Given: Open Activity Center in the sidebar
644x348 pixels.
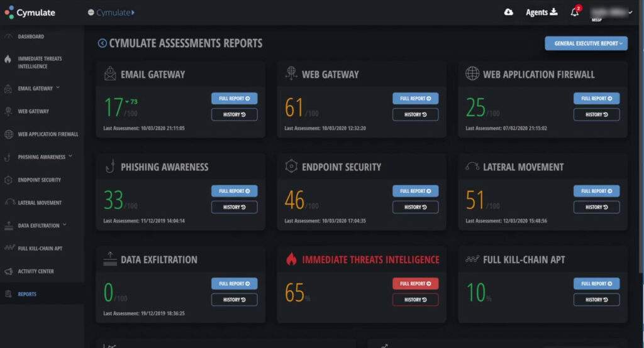Looking at the screenshot, I should click(x=36, y=271).
